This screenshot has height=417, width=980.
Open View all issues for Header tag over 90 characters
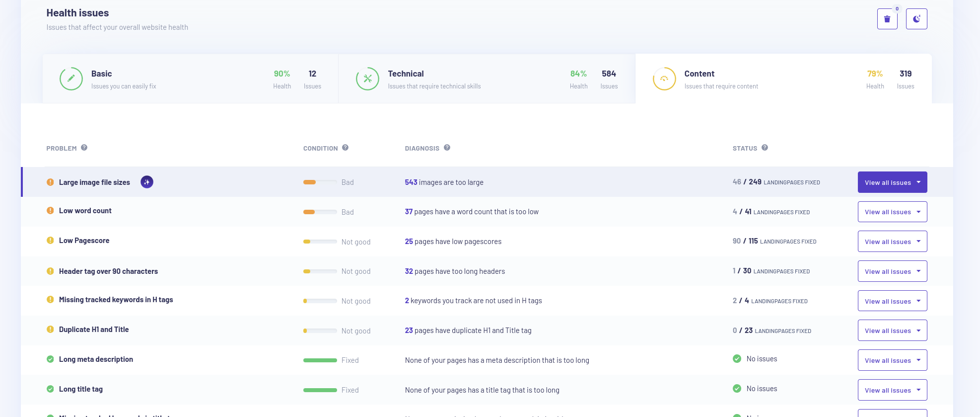tap(892, 271)
